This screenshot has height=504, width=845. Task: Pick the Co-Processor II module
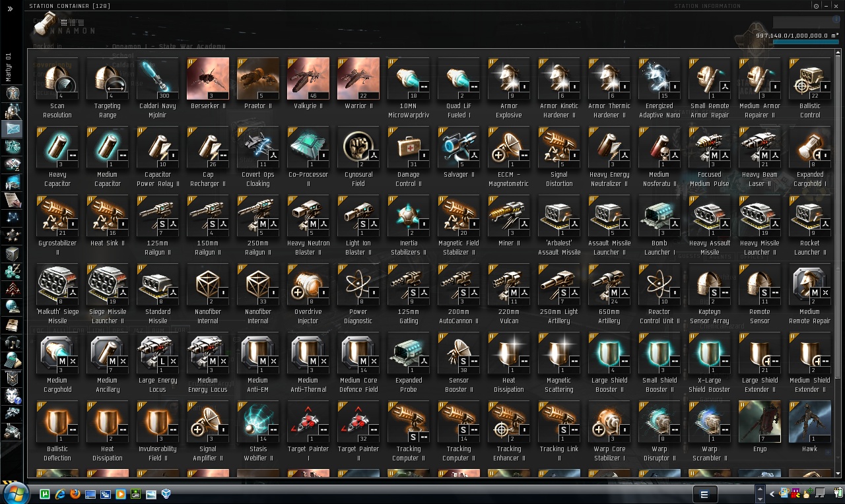pos(308,147)
